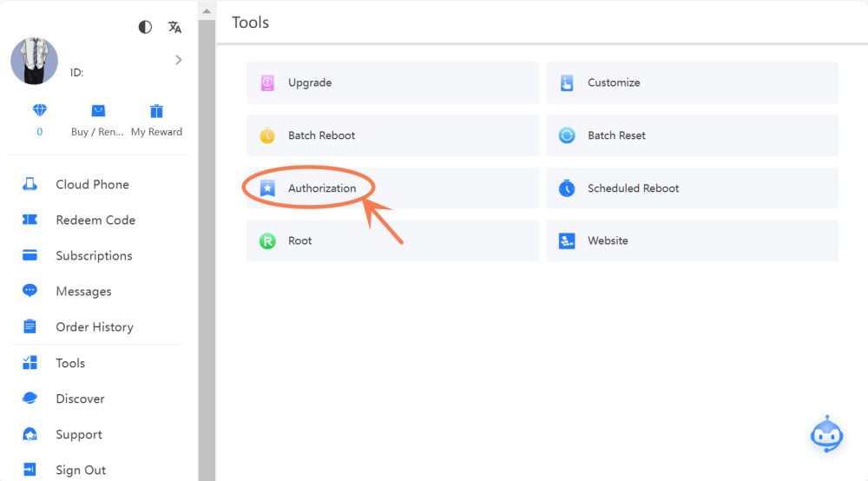The height and width of the screenshot is (481, 868).
Task: Click the blue diamond balance icon
Action: (39, 111)
